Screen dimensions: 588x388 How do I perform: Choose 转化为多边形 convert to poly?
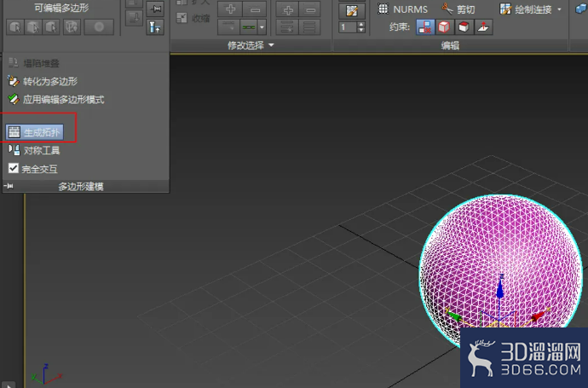[43, 81]
